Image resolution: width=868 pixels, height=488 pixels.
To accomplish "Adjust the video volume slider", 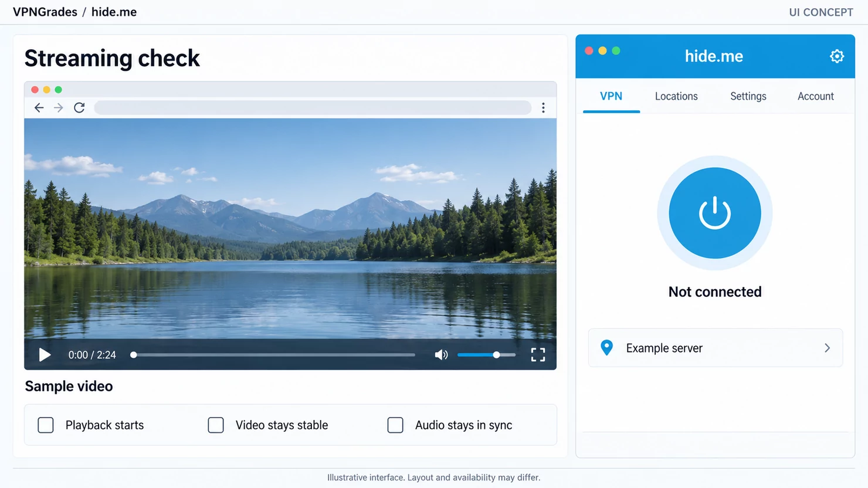I will [486, 355].
